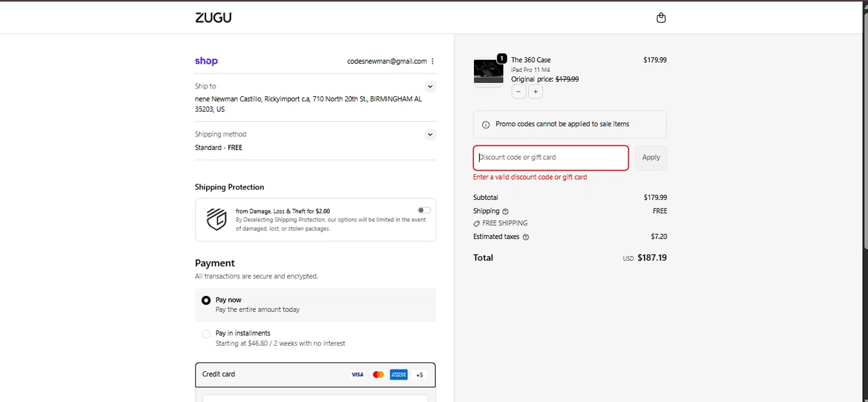Open account options menu beside email
The height and width of the screenshot is (402, 868).
[432, 61]
